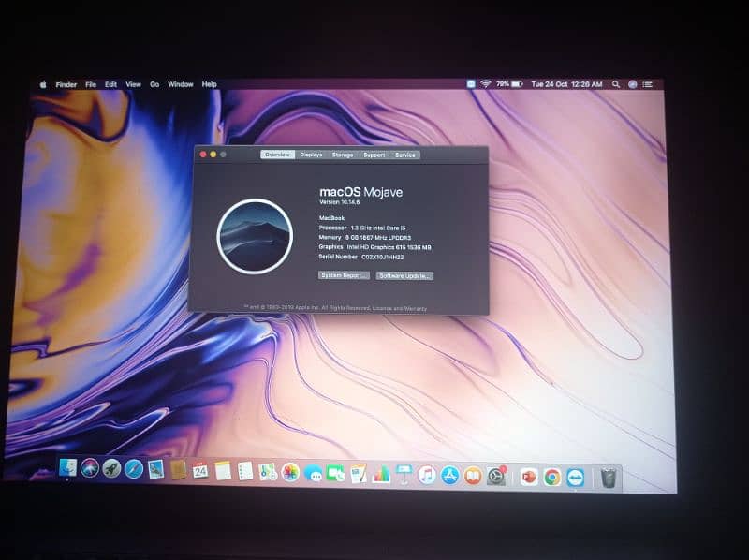The image size is (749, 560).
Task: Launch Siri from the dock
Action: click(90, 468)
